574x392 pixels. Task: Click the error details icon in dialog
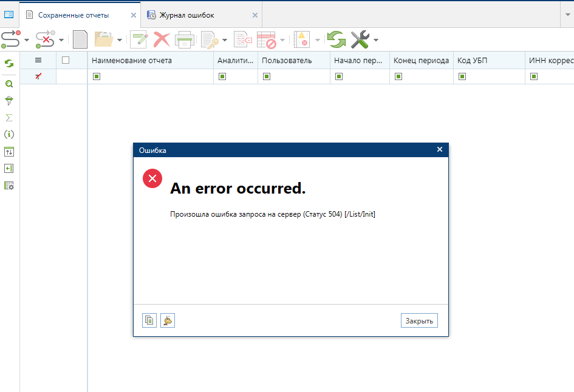click(168, 320)
